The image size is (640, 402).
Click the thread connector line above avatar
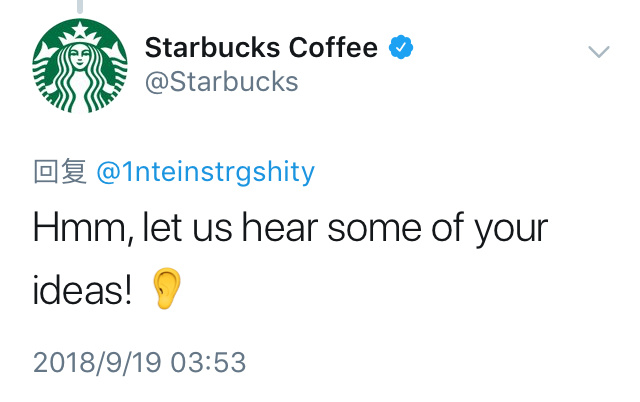[80, 6]
